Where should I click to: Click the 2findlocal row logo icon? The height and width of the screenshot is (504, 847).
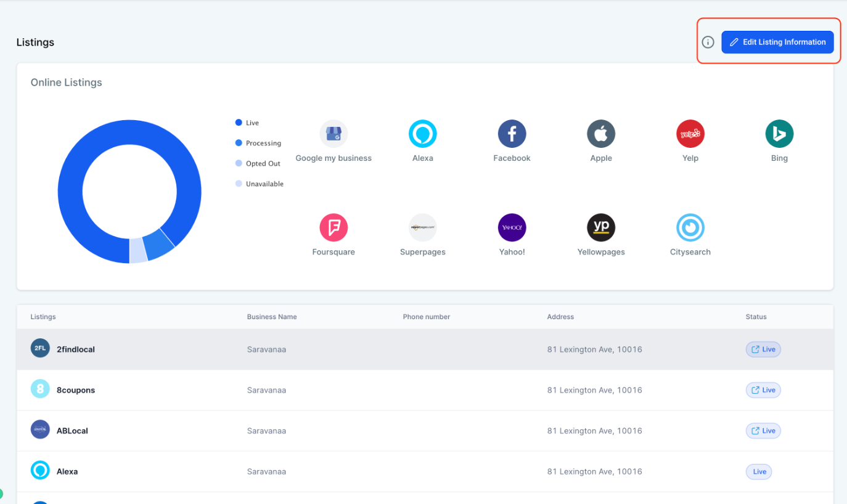40,348
